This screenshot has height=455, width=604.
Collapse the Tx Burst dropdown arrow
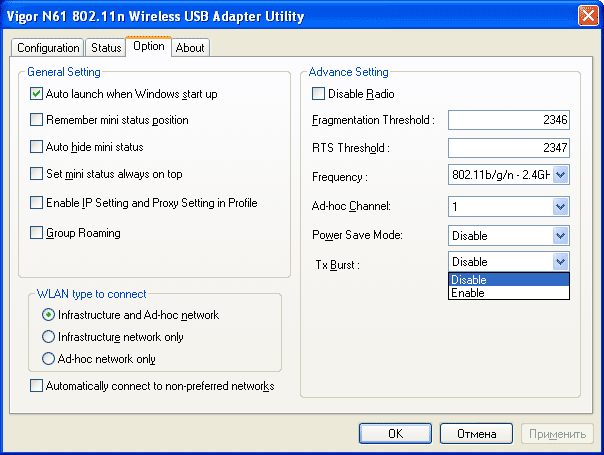pos(560,262)
